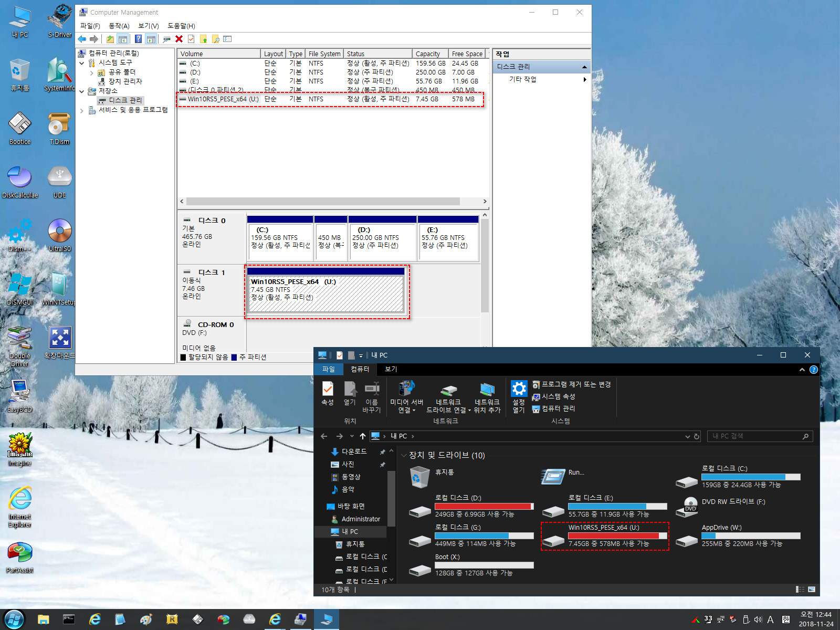Open the 도움말(H) menu
Viewport: 840px width, 630px height.
[x=181, y=26]
